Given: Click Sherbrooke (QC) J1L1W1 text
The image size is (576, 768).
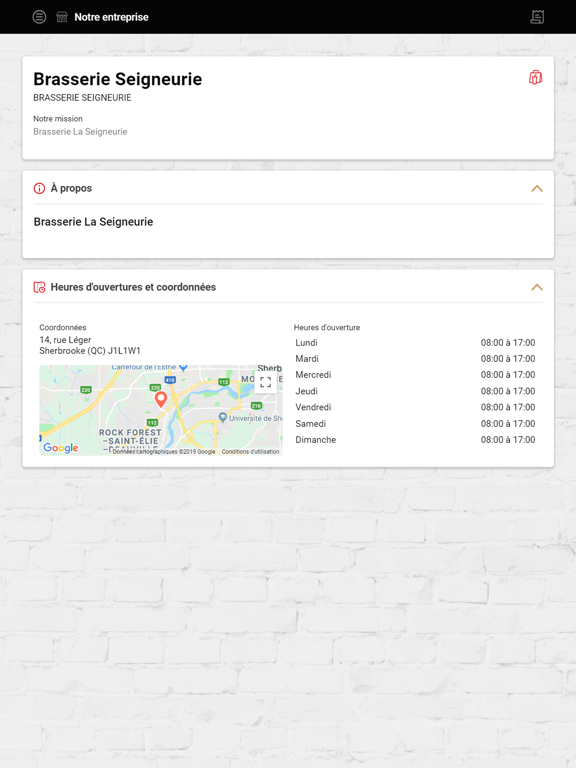Looking at the screenshot, I should click(90, 351).
